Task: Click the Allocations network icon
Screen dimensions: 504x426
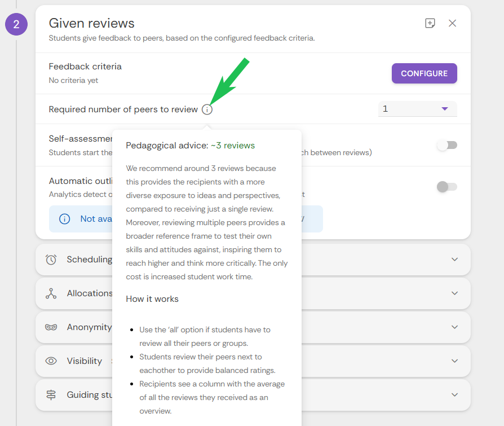Action: click(51, 293)
